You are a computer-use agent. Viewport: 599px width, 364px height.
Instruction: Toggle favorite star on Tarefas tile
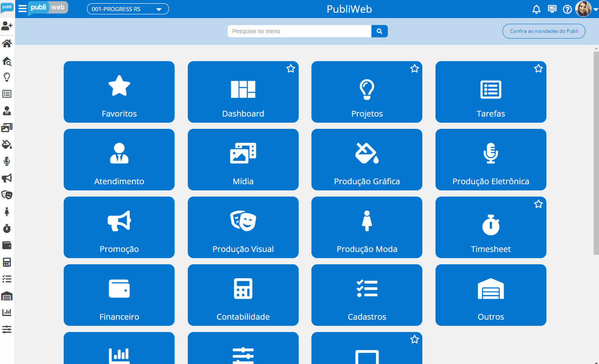pyautogui.click(x=539, y=69)
